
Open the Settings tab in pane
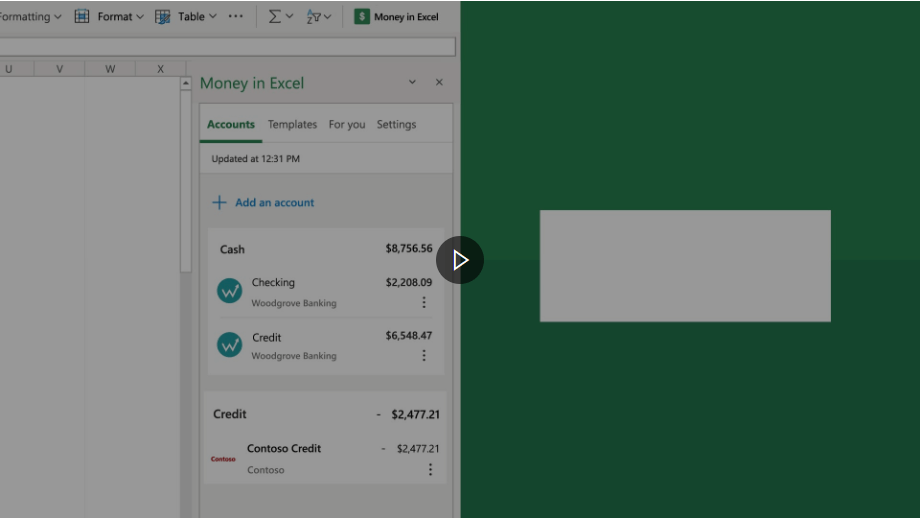pyautogui.click(x=396, y=125)
